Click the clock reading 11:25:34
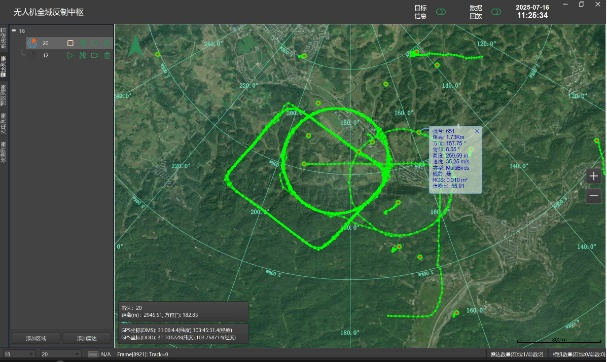 pos(532,15)
